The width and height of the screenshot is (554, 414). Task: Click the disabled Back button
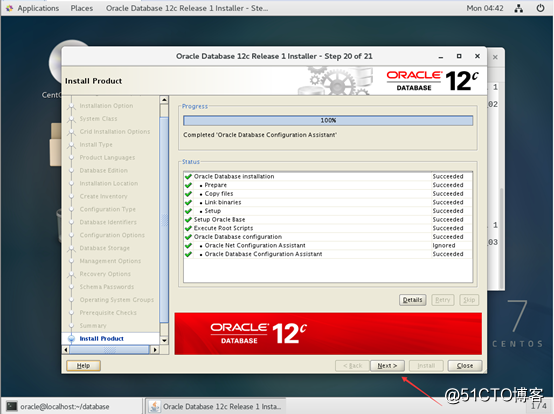click(352, 366)
